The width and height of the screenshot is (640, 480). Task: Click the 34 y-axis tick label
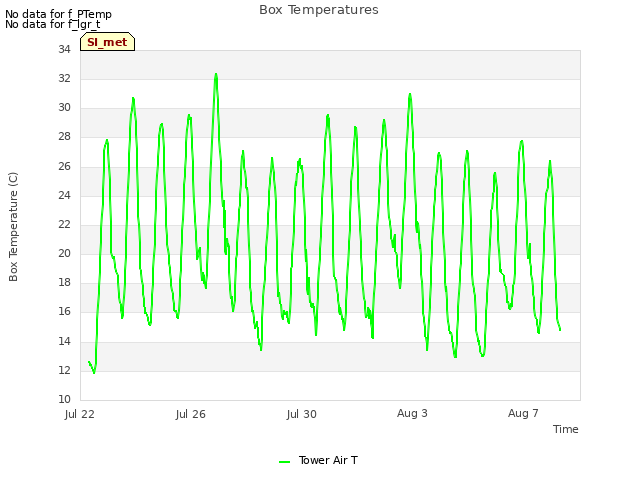tap(64, 49)
